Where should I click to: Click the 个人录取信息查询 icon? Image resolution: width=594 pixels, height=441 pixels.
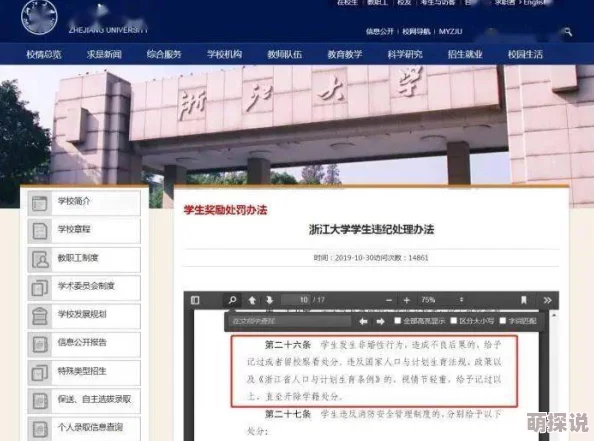40,429
